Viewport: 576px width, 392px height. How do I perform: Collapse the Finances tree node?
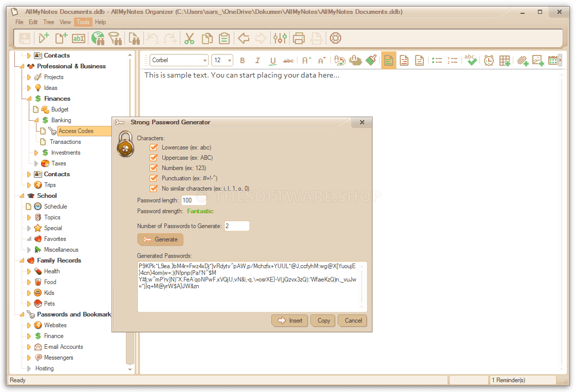(29, 99)
